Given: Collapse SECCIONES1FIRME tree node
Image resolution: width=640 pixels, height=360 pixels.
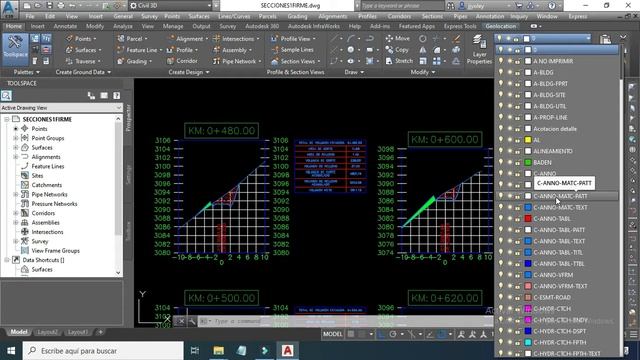Looking at the screenshot, I should pyautogui.click(x=7, y=119).
